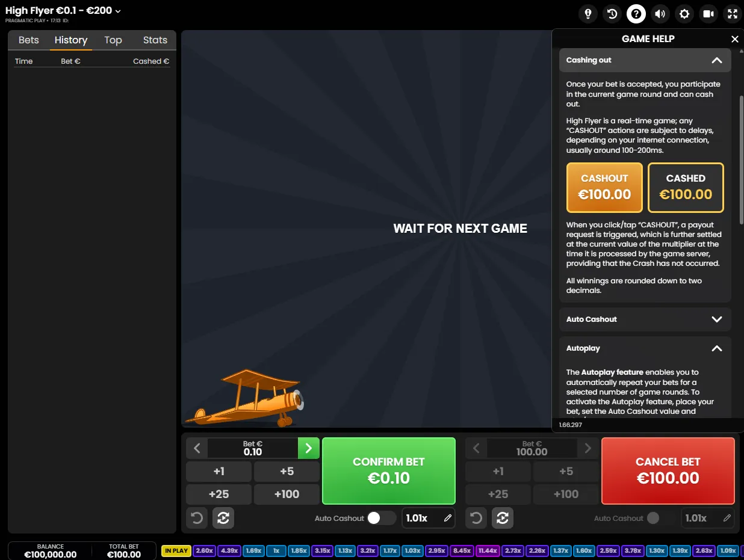
Task: Click the BALANCE €100,000.00 display
Action: pyautogui.click(x=51, y=551)
